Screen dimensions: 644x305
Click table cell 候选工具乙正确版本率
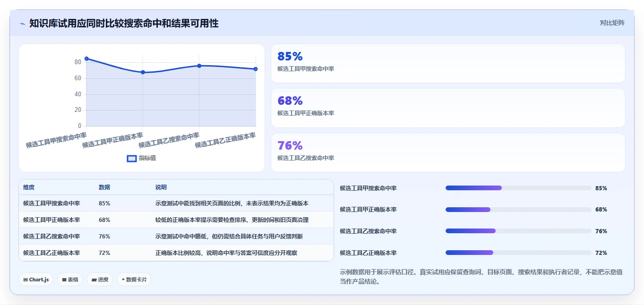coord(52,253)
